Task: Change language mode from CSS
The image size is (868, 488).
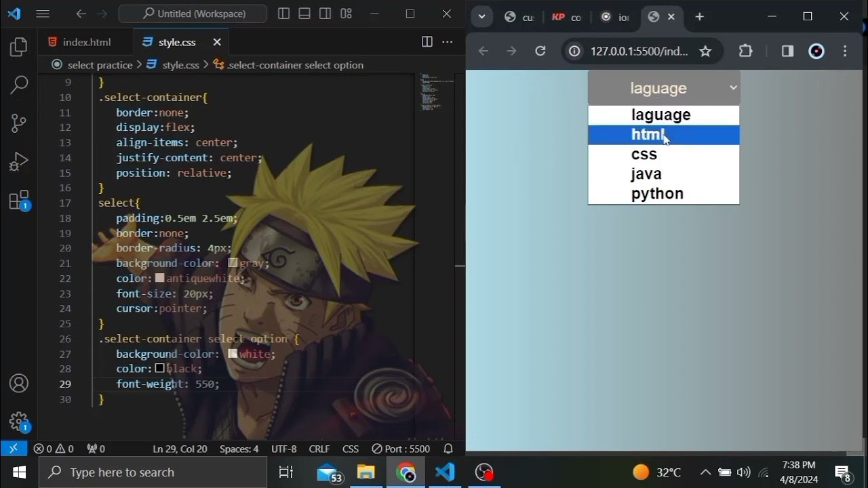Action: pyautogui.click(x=351, y=449)
